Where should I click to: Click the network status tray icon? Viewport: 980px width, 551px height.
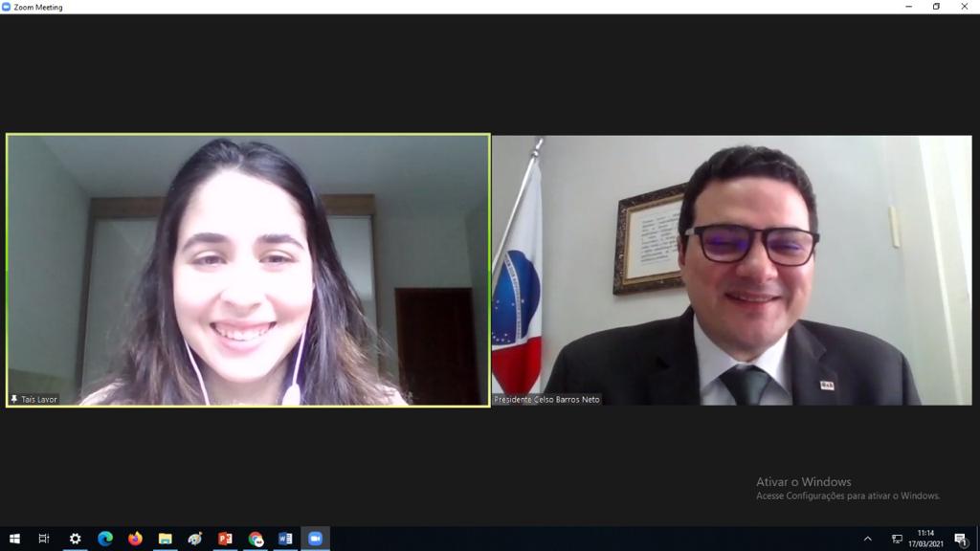click(x=897, y=539)
